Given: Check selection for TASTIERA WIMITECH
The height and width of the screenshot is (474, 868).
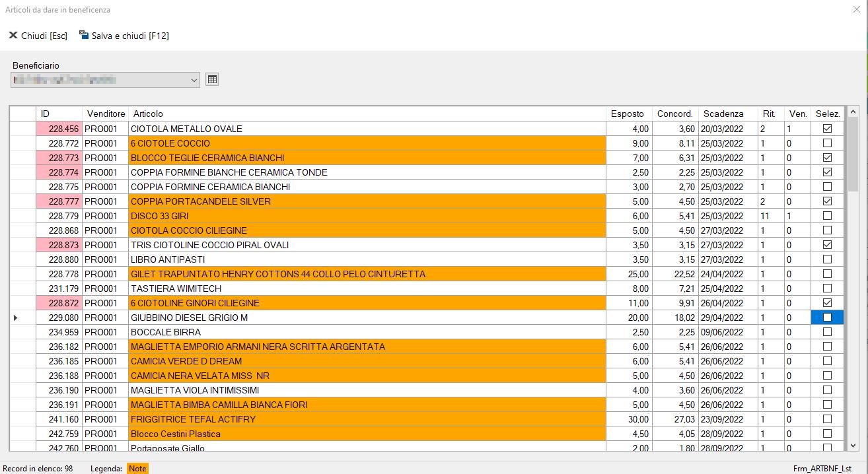Looking at the screenshot, I should point(827,288).
